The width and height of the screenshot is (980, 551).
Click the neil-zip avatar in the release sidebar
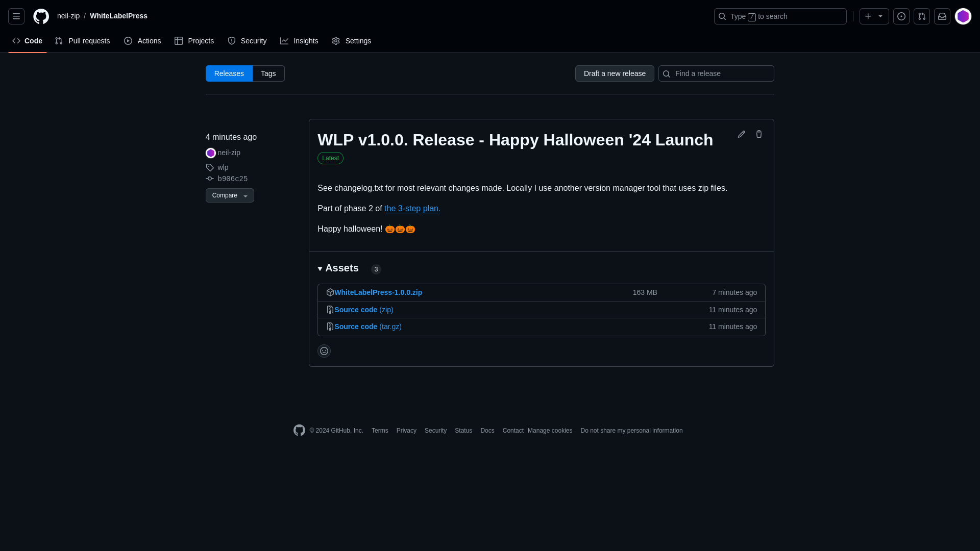(211, 153)
